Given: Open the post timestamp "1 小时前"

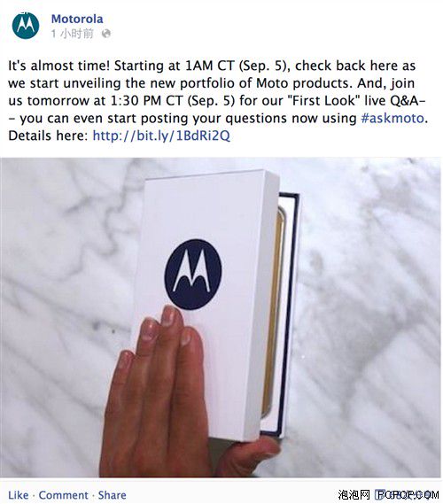Looking at the screenshot, I should click(x=73, y=34).
